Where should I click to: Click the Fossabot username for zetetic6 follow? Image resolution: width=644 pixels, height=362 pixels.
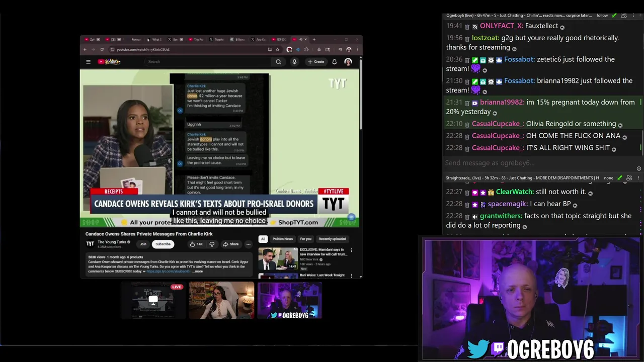(x=519, y=59)
